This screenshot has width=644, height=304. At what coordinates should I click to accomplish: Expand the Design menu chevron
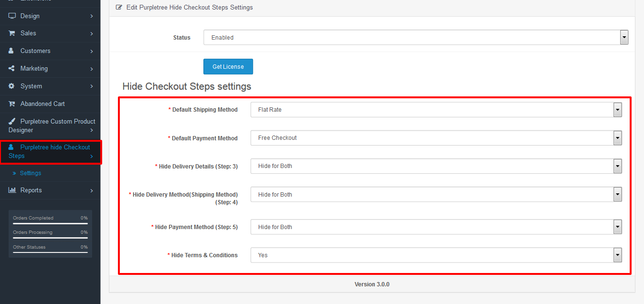[x=91, y=16]
